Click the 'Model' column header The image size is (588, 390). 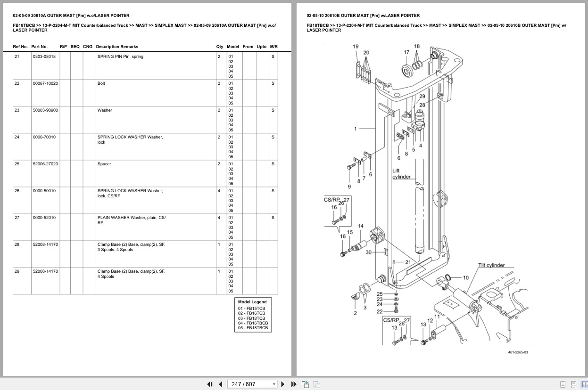pos(233,47)
